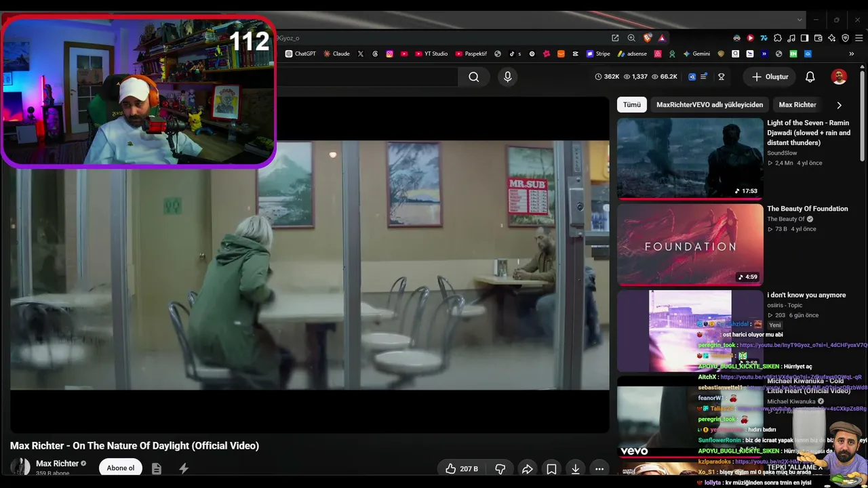This screenshot has width=868, height=488.
Task: Open the X bookmark in the bookmarks bar
Action: coord(361,54)
